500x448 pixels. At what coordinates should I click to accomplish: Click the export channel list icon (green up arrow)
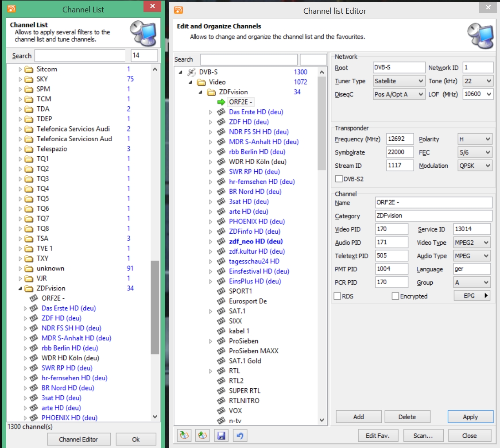203,436
